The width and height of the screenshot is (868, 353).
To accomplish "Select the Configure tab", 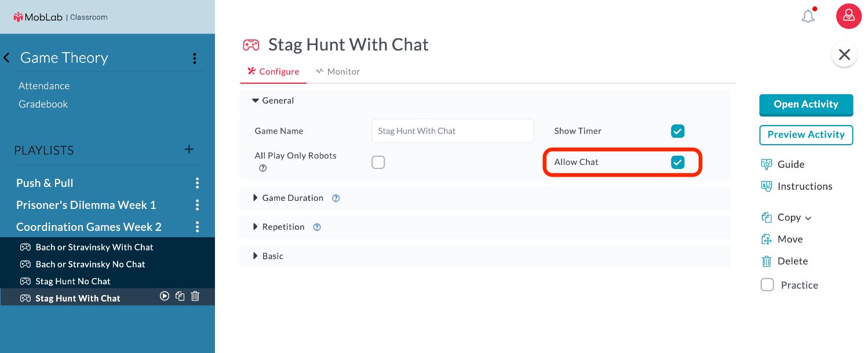I will click(x=273, y=72).
